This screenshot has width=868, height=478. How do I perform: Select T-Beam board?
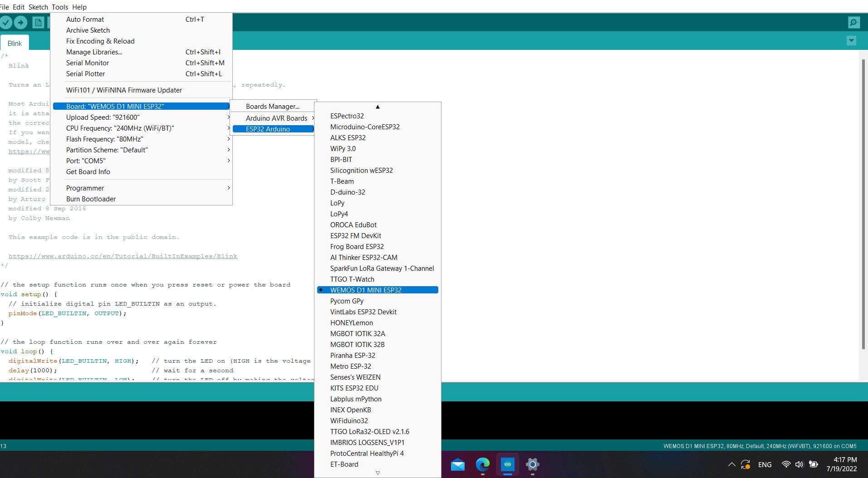[x=378, y=181]
